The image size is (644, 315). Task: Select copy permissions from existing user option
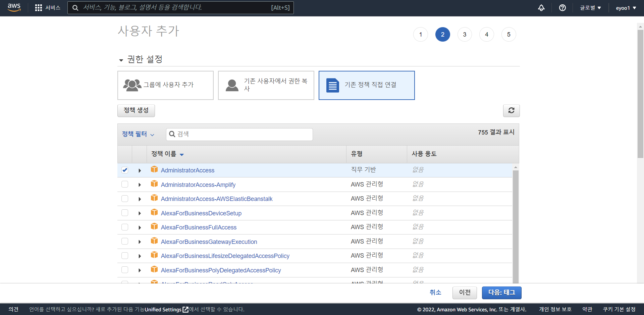point(266,85)
